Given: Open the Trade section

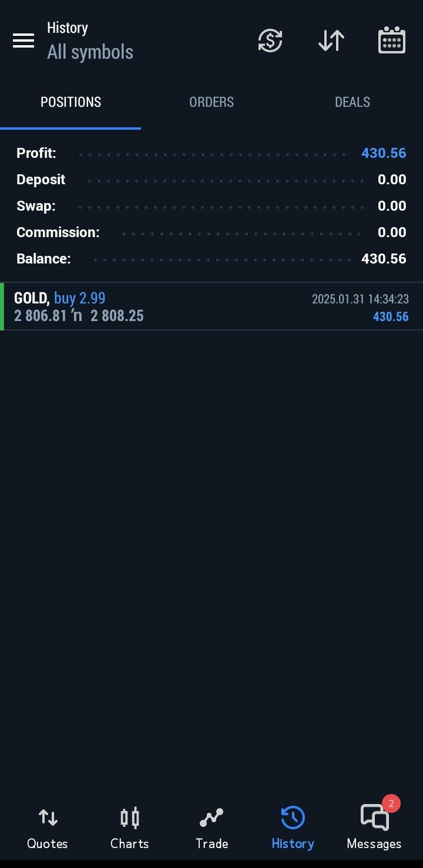Looking at the screenshot, I should pyautogui.click(x=211, y=829).
